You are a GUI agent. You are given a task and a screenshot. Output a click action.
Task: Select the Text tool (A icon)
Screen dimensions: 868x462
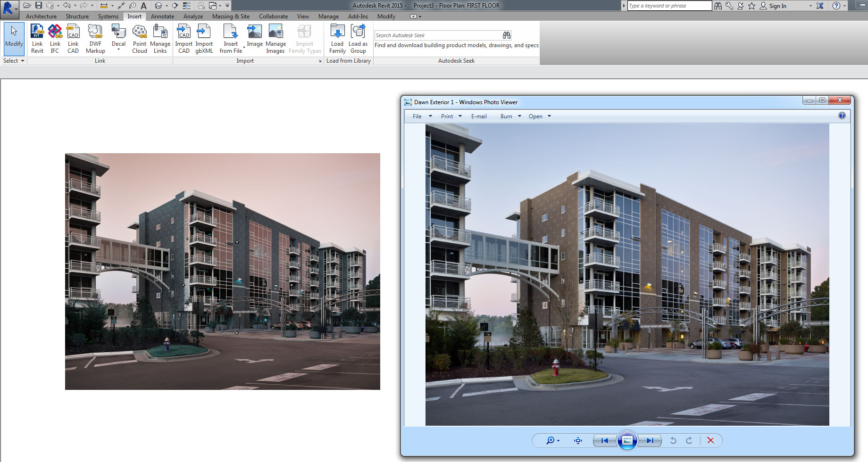(x=143, y=6)
